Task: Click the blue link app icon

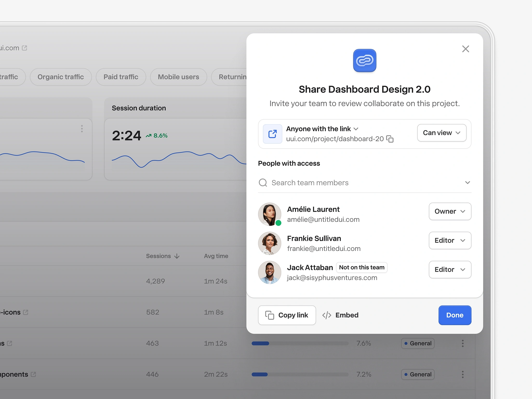Action: click(364, 61)
